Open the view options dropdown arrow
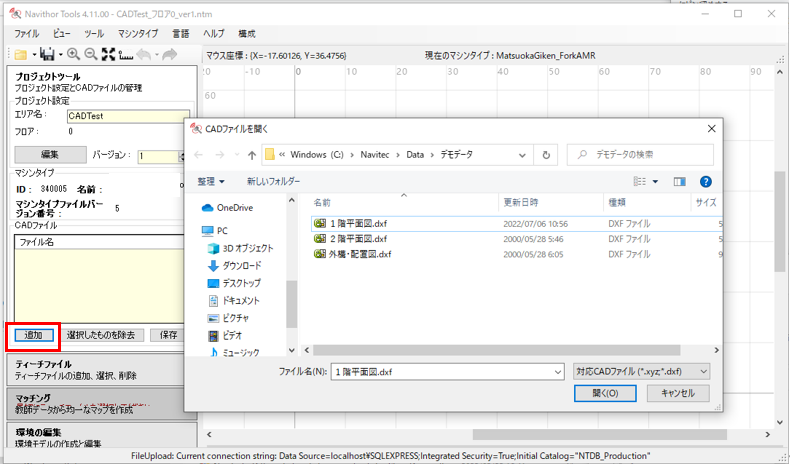Image resolution: width=790 pixels, height=466 pixels. (657, 182)
